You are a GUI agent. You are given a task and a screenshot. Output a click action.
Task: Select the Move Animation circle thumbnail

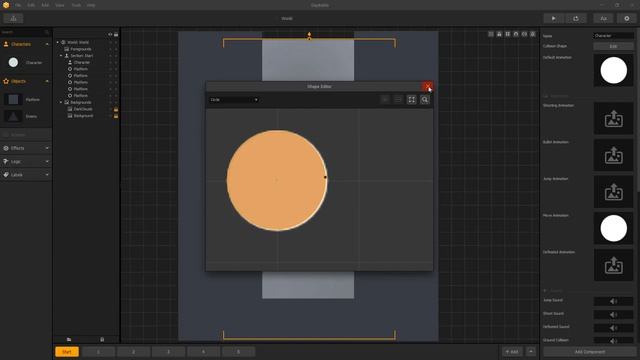click(613, 229)
